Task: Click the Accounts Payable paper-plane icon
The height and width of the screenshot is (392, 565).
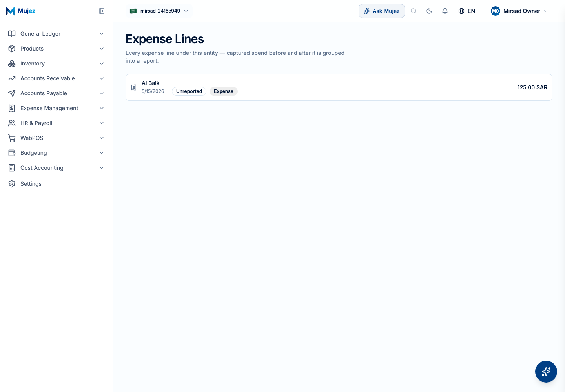Action: tap(12, 93)
